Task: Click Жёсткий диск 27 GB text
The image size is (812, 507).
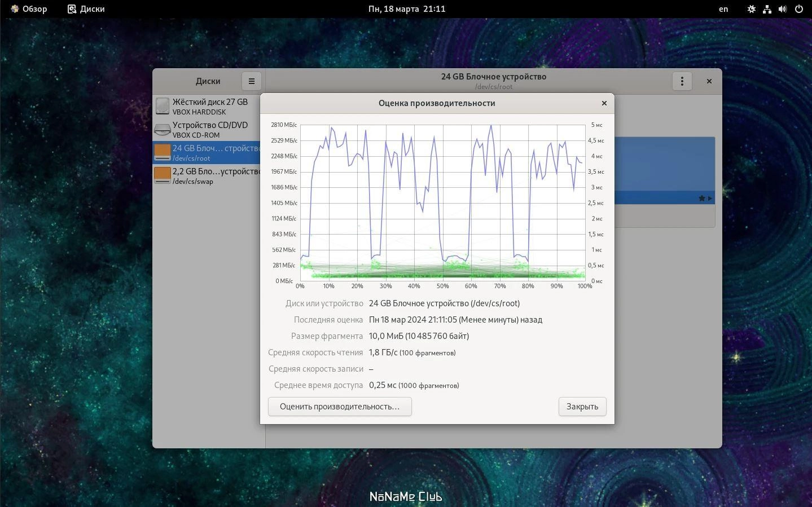Action: point(210,102)
